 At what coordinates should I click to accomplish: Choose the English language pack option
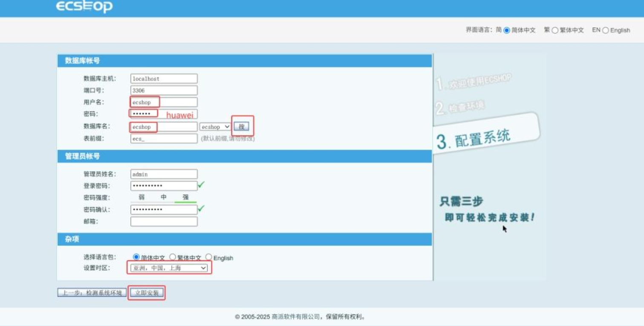pyautogui.click(x=209, y=257)
